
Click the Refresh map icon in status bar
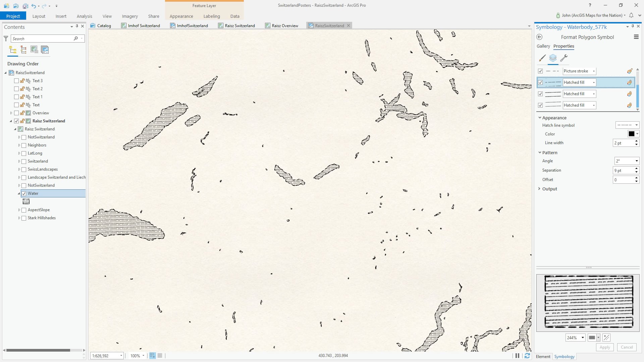coord(527,356)
